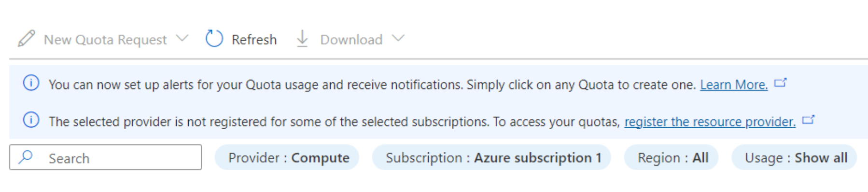The height and width of the screenshot is (192, 868).
Task: Click the pencil icon for New Quota Request
Action: point(27,39)
